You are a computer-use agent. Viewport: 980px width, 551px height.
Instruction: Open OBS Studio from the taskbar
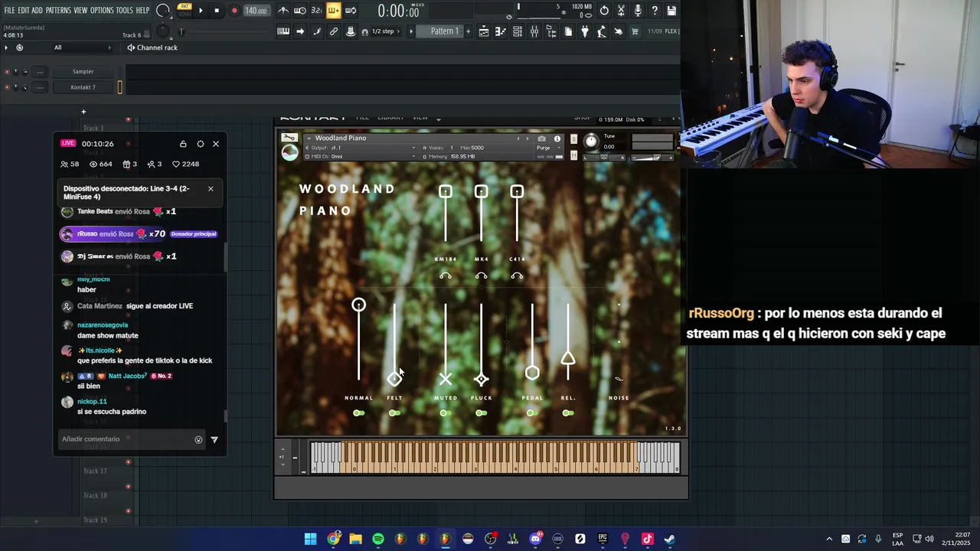pos(490,539)
